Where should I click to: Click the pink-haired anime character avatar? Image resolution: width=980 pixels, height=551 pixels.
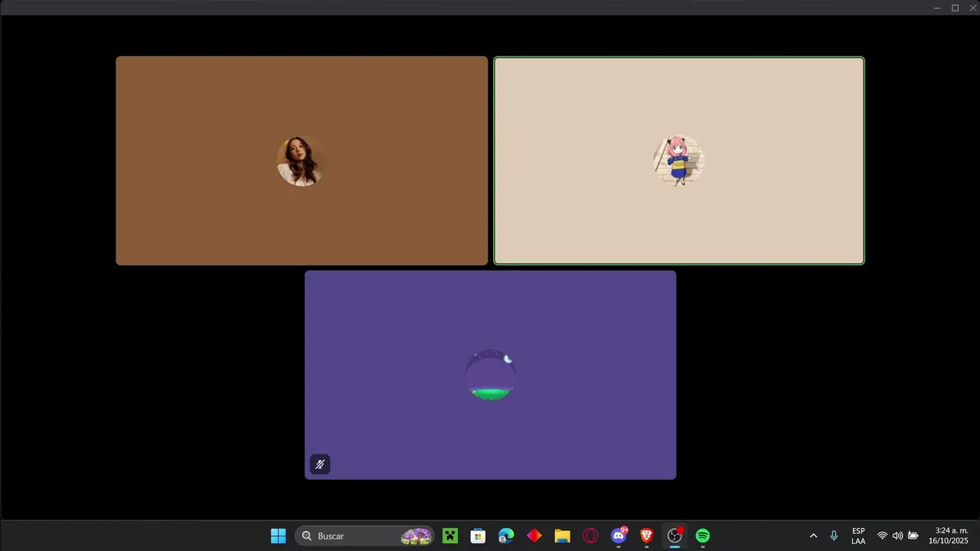pos(678,161)
